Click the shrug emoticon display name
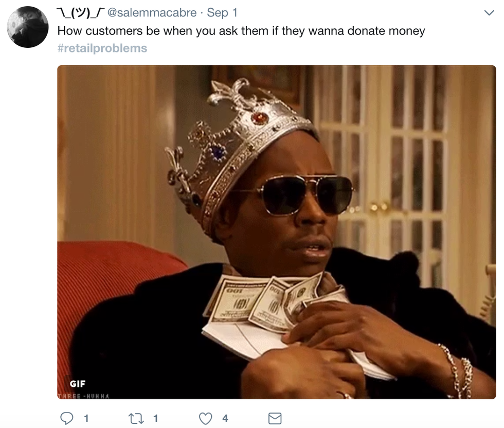Screen dimensions: 504x428 [x=80, y=12]
